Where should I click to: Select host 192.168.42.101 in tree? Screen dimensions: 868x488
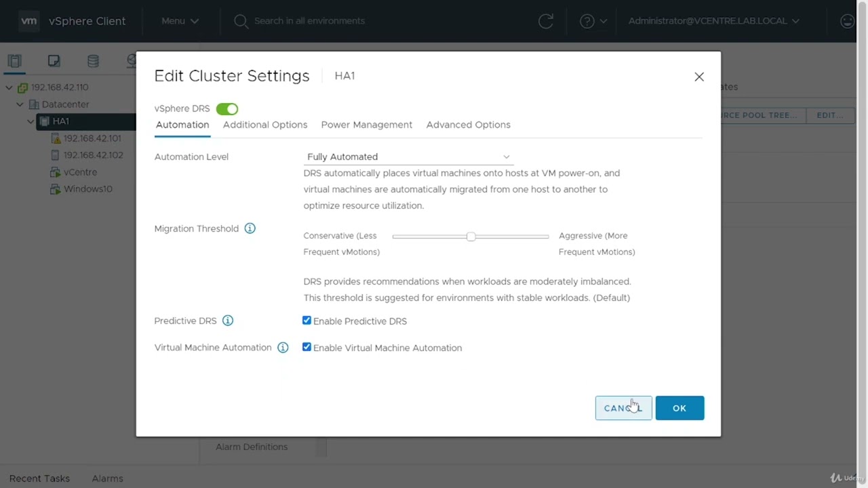tap(92, 138)
